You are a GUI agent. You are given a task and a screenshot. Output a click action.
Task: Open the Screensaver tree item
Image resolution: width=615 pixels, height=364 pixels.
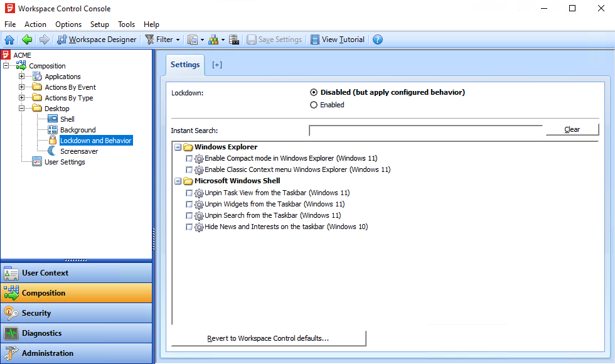click(79, 151)
